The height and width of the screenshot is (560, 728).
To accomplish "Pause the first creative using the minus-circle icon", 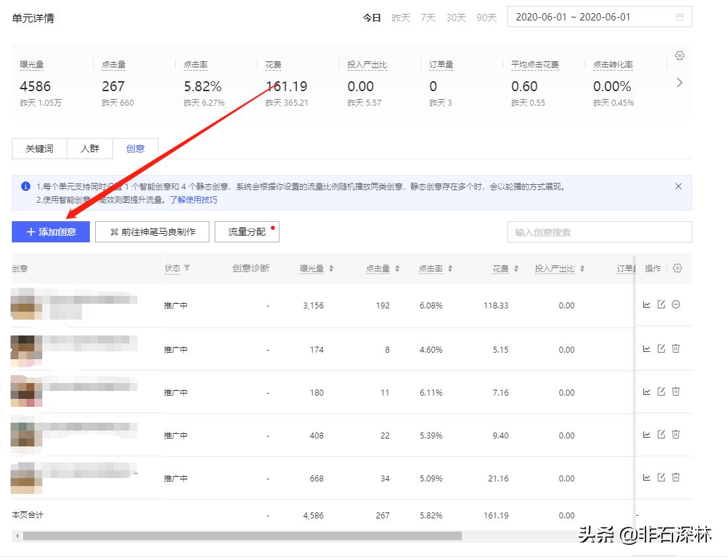I will pos(676,304).
